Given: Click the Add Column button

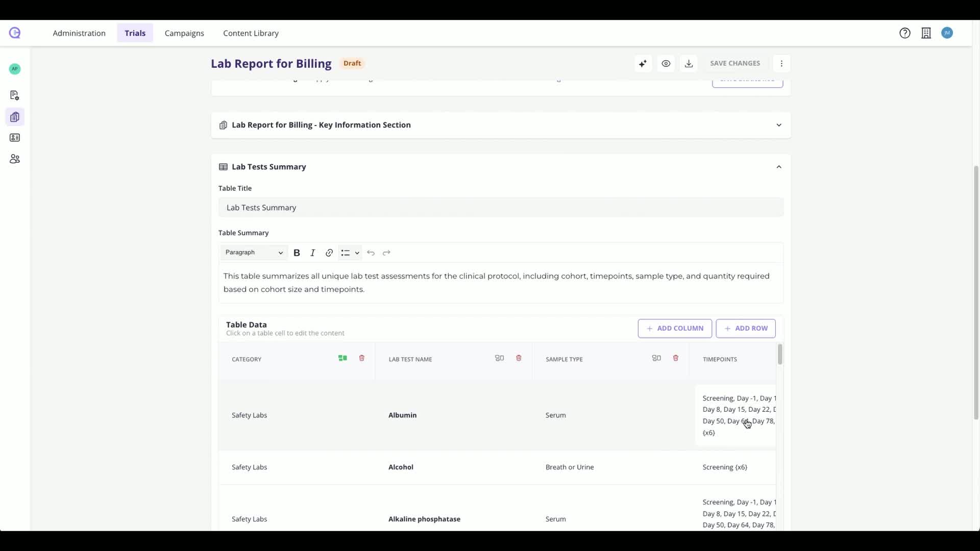Looking at the screenshot, I should [x=674, y=329].
